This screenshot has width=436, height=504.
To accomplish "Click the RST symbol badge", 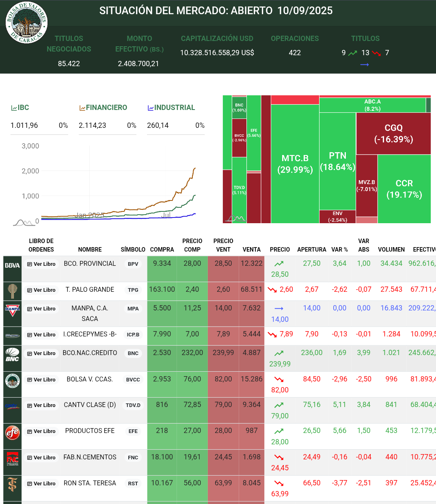I will point(133,483).
